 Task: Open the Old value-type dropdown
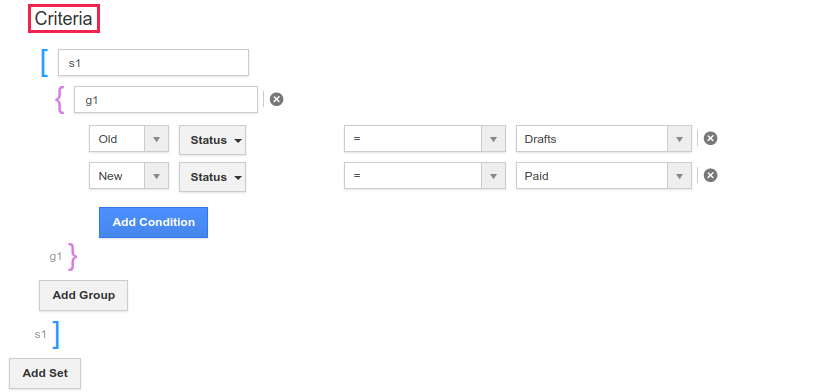click(129, 139)
